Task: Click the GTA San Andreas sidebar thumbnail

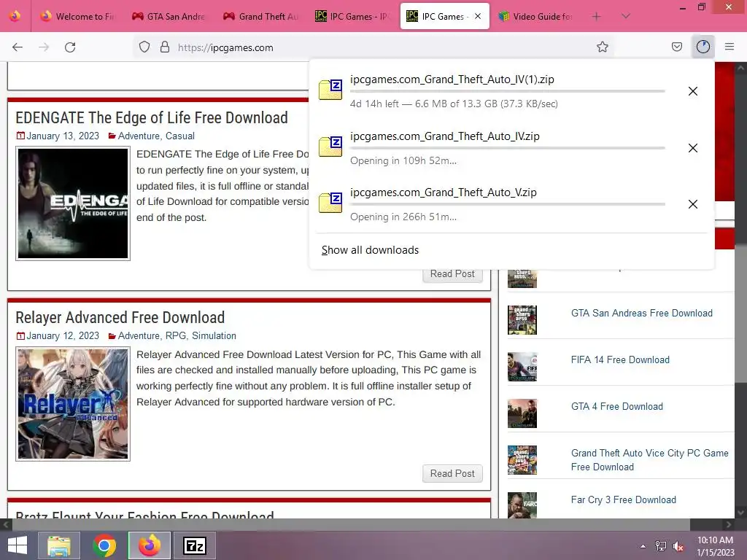Action: (522, 320)
